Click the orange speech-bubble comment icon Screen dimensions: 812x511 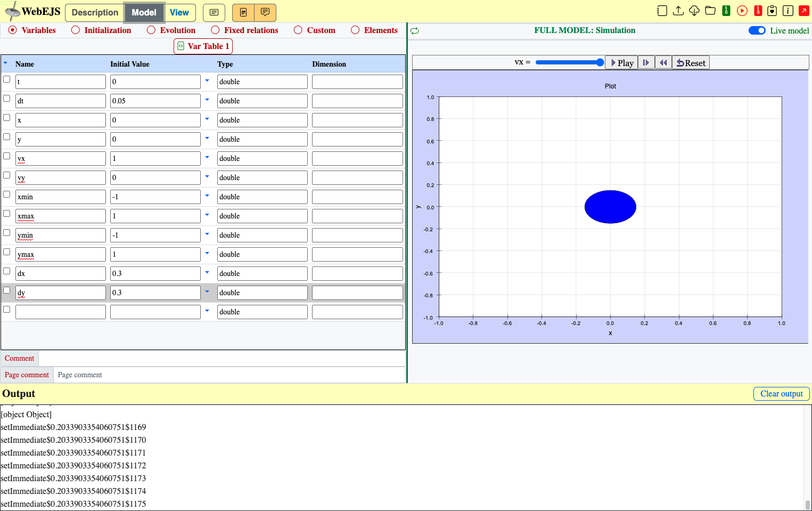coord(265,12)
